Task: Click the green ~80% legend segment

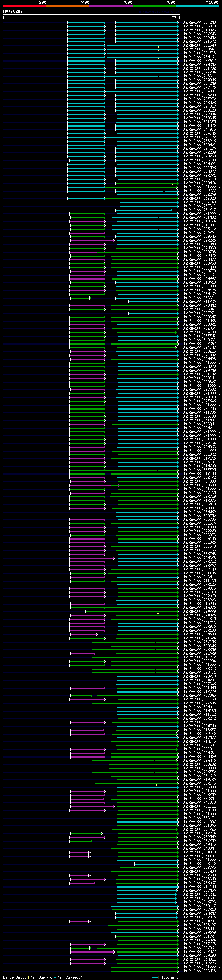Action: click(x=154, y=6)
